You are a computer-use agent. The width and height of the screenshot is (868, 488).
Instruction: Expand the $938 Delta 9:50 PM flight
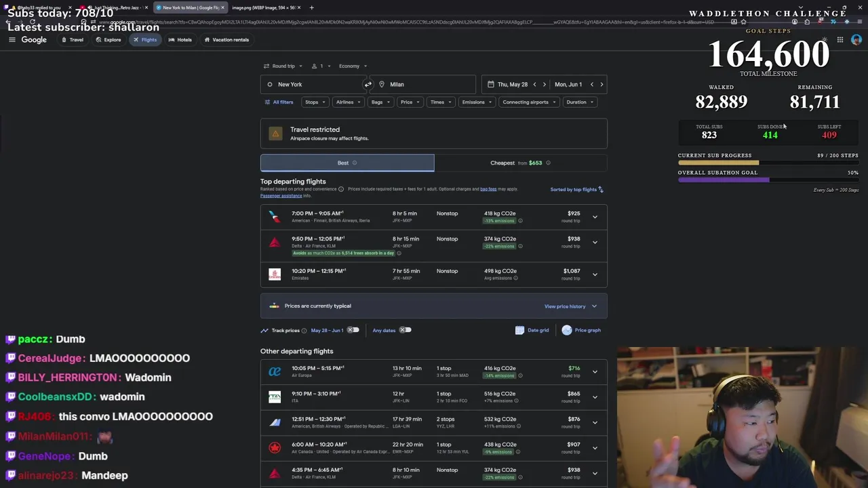[x=595, y=242]
